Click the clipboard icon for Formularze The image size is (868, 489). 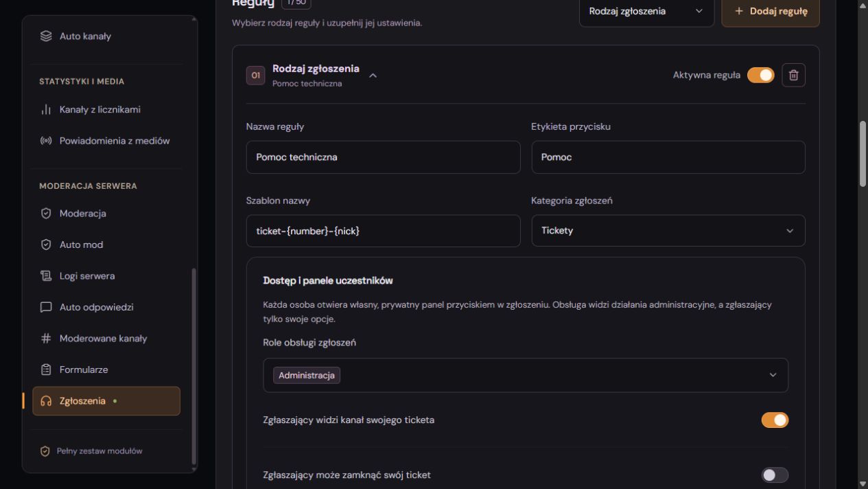pyautogui.click(x=47, y=370)
